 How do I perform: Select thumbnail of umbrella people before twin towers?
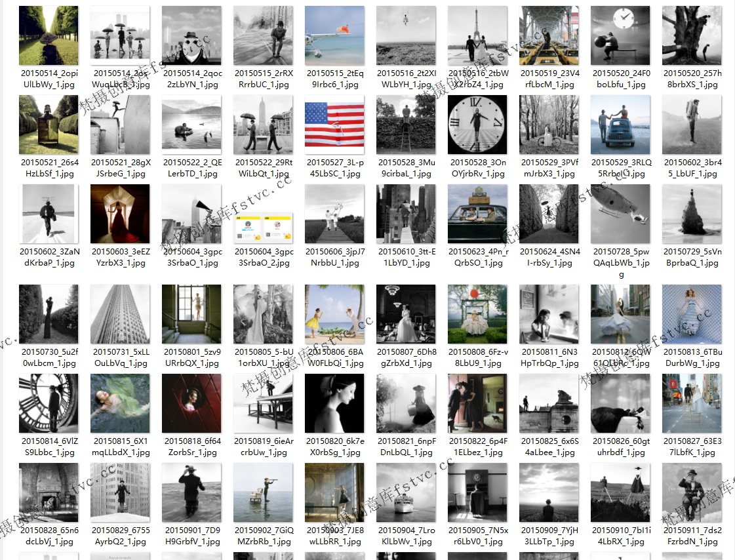120,35
